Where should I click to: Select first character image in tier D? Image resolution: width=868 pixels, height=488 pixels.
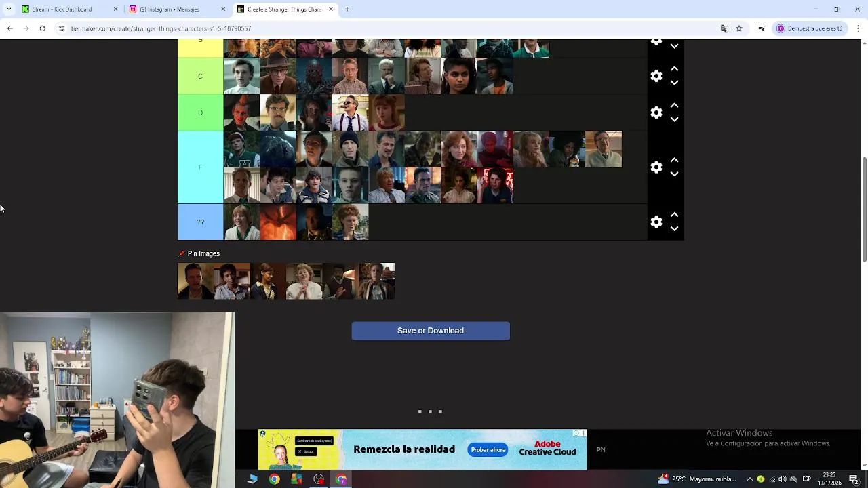[241, 113]
